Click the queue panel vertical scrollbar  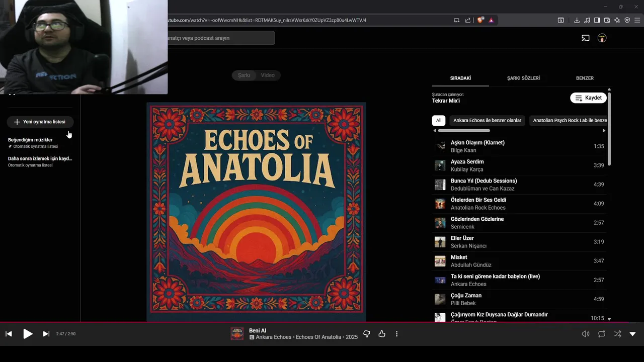[x=609, y=128]
